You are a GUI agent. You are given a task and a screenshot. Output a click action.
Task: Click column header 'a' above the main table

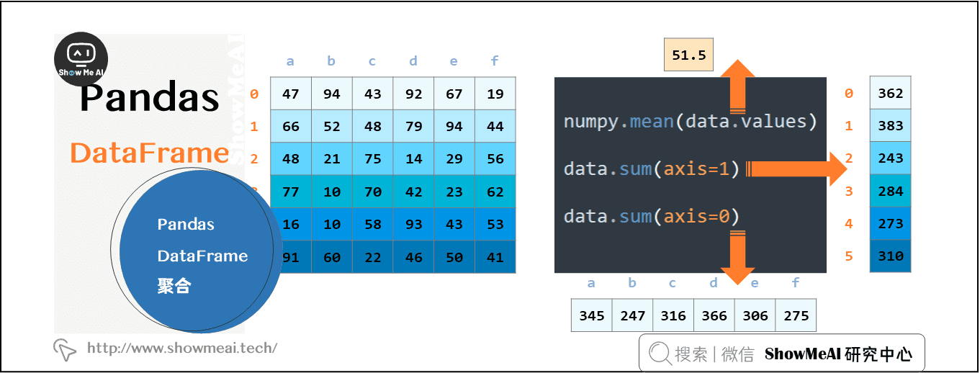(290, 61)
